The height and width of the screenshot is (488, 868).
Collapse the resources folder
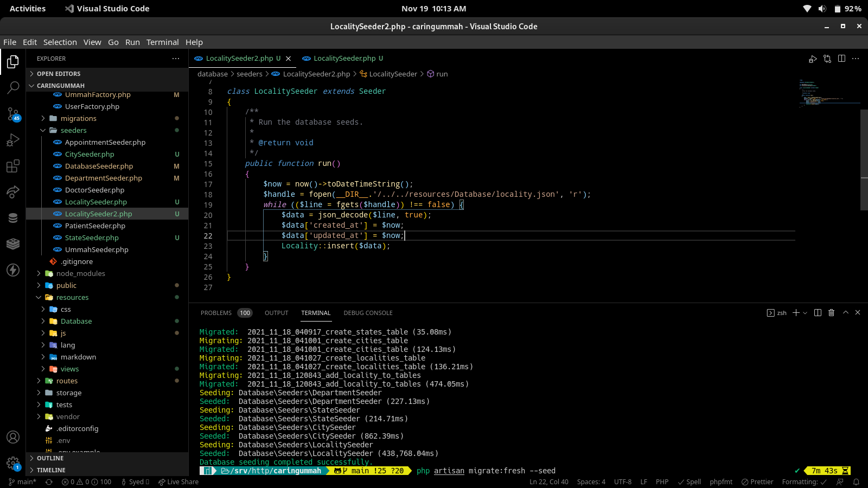pos(107,297)
